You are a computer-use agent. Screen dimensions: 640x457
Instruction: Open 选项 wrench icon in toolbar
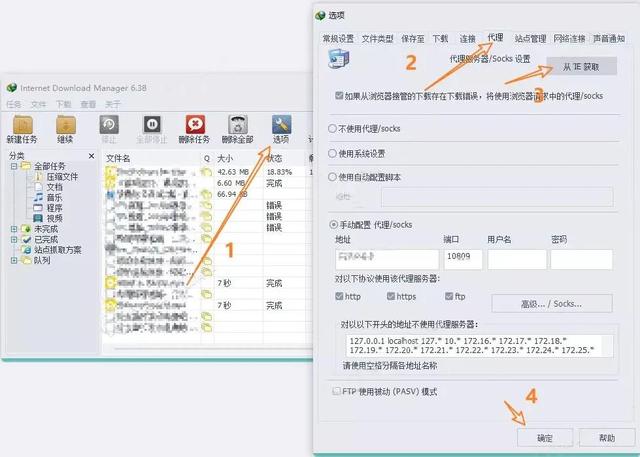[281, 125]
